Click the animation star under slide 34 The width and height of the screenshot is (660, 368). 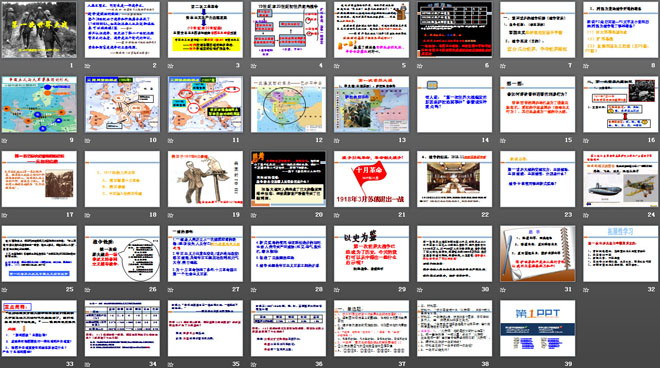click(x=88, y=364)
